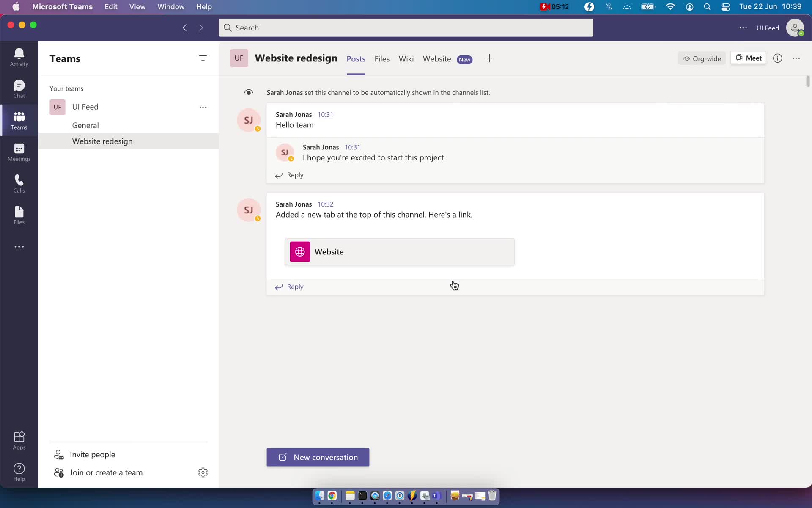Expand the three-dot menu for UI Feed
The height and width of the screenshot is (508, 812).
(x=203, y=107)
